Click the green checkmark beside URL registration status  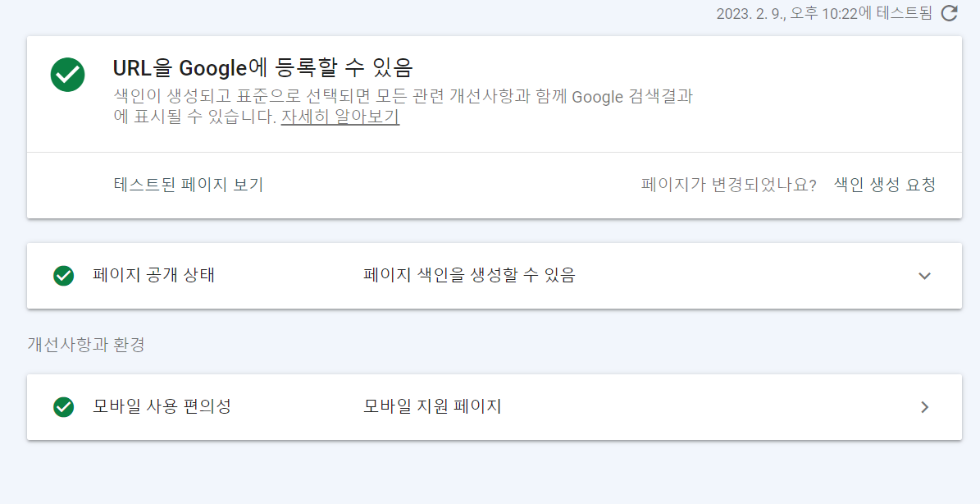[67, 75]
